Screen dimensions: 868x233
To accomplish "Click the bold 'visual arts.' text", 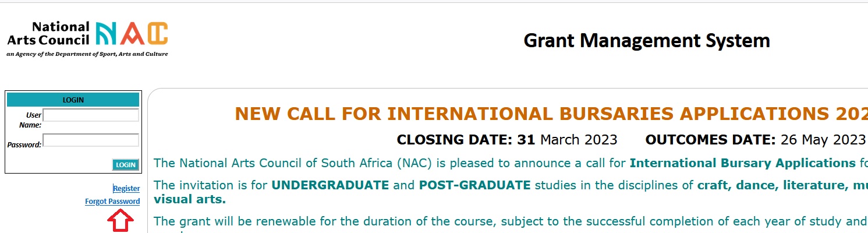I will pos(189,200).
